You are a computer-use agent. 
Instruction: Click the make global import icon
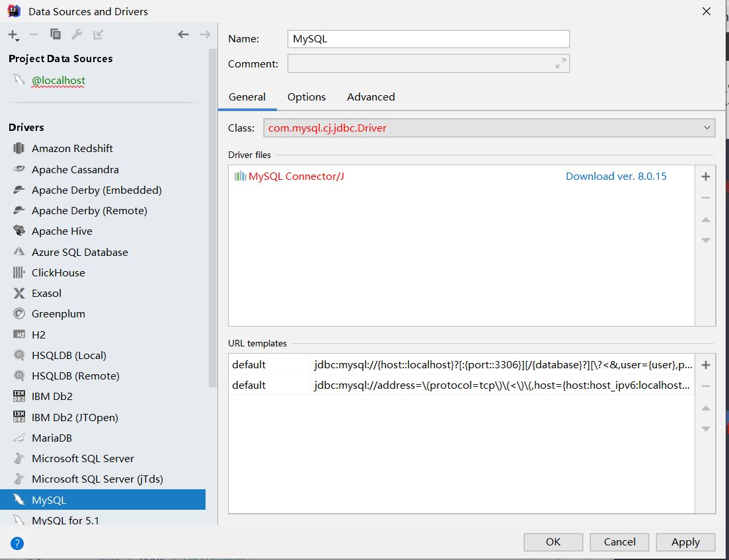[x=98, y=34]
